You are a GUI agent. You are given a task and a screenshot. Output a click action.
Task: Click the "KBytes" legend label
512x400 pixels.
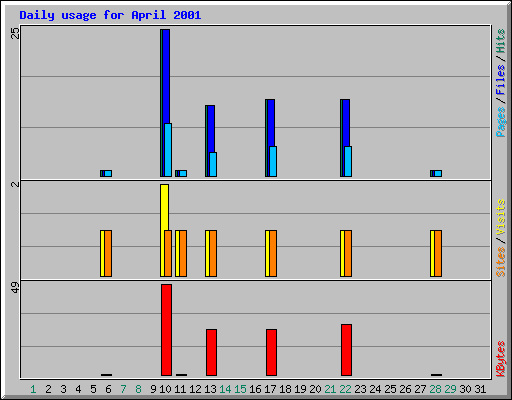point(500,359)
